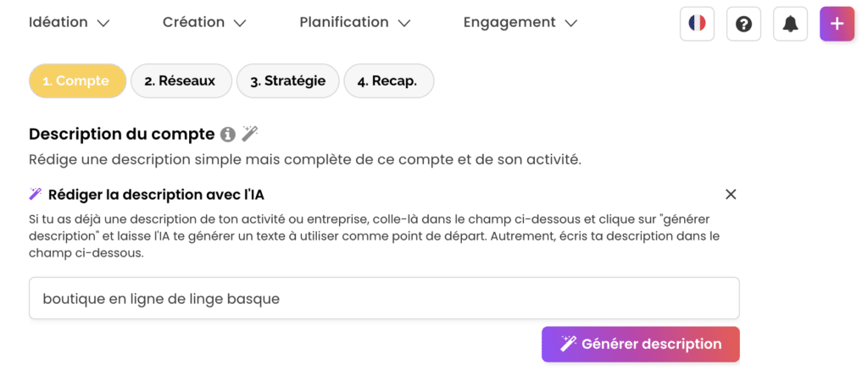Click the info icon beside Description du compte
868x381 pixels.
pos(227,134)
